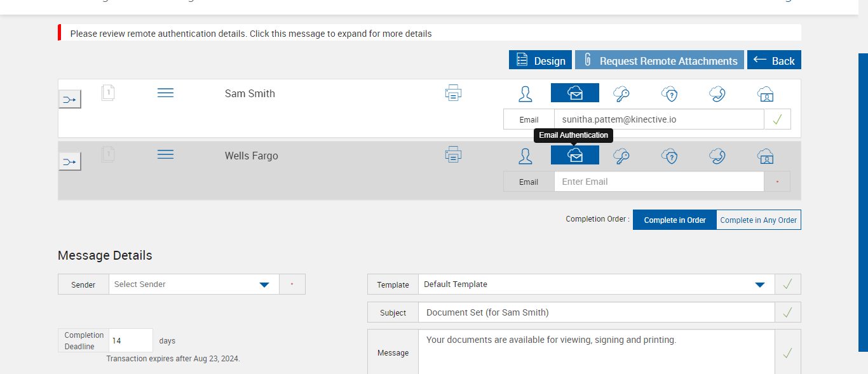Click the printer icon in Sam Smith's row
The width and height of the screenshot is (868, 374).
(x=453, y=93)
